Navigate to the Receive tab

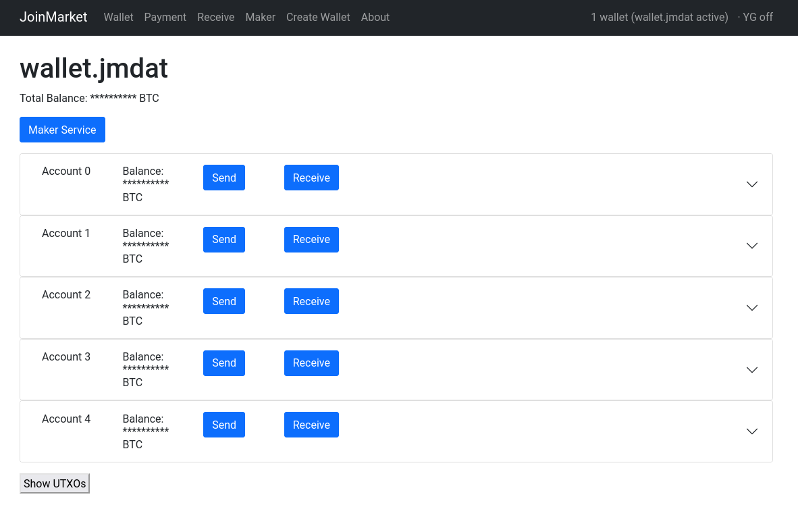click(215, 17)
